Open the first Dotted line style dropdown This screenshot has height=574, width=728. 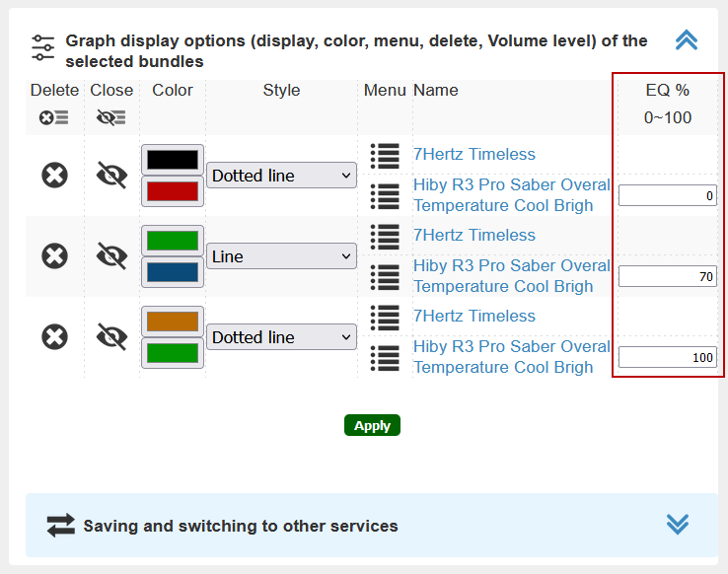coord(281,176)
